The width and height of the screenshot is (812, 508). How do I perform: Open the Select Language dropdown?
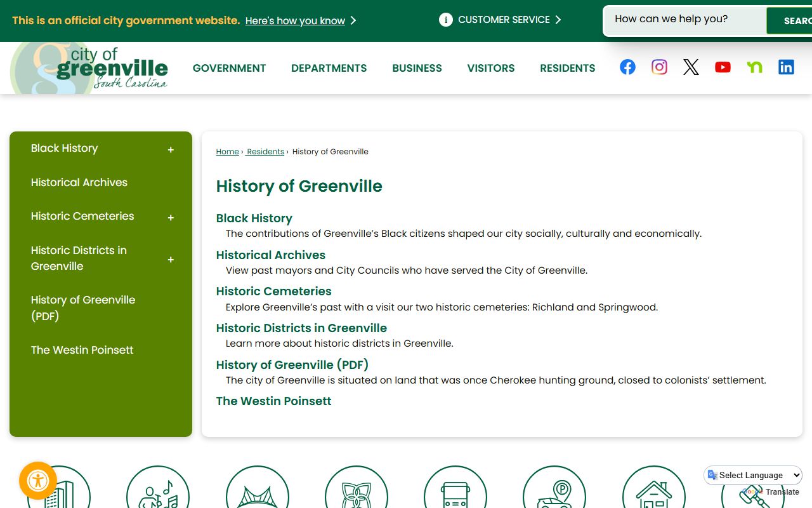click(x=753, y=475)
